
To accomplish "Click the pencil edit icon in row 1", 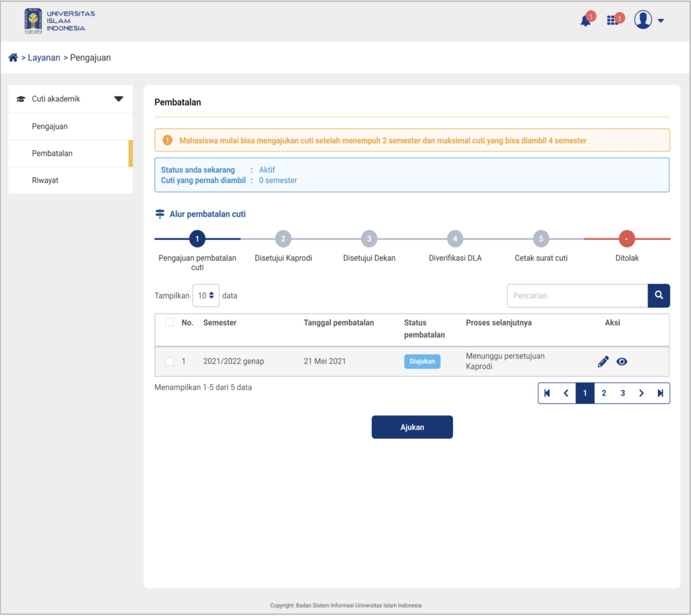I will tap(603, 362).
